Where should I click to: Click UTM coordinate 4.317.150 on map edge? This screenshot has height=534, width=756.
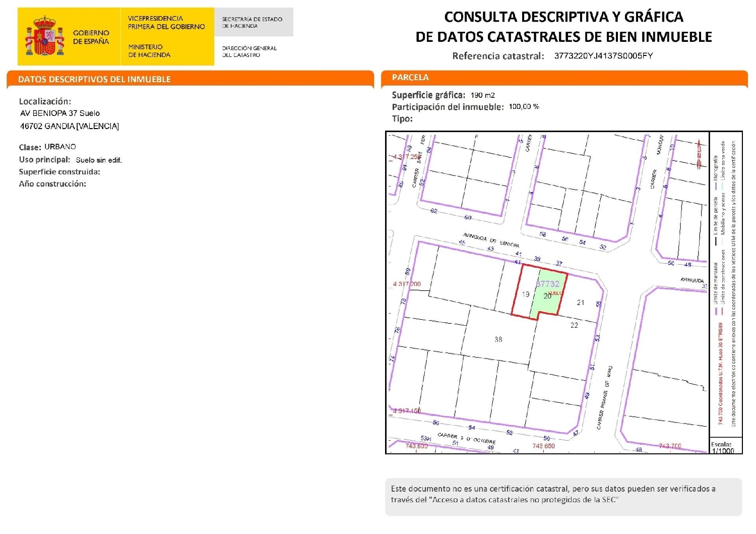(x=407, y=411)
